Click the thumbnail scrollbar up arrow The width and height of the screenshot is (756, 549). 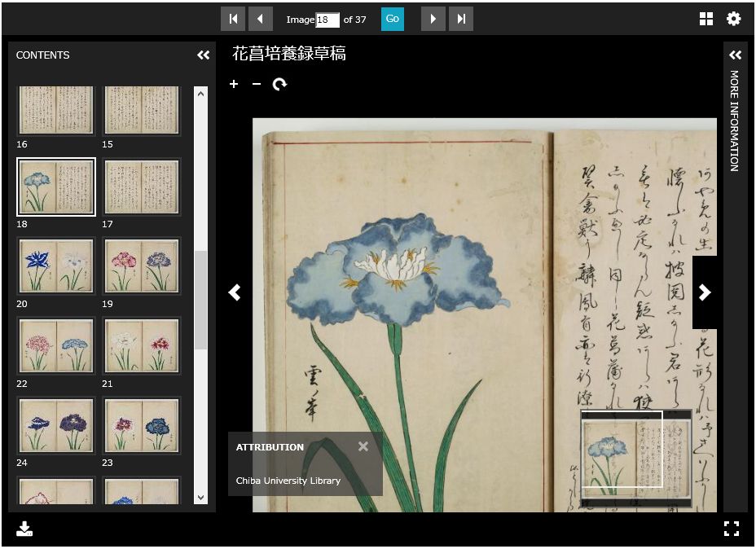pyautogui.click(x=200, y=94)
